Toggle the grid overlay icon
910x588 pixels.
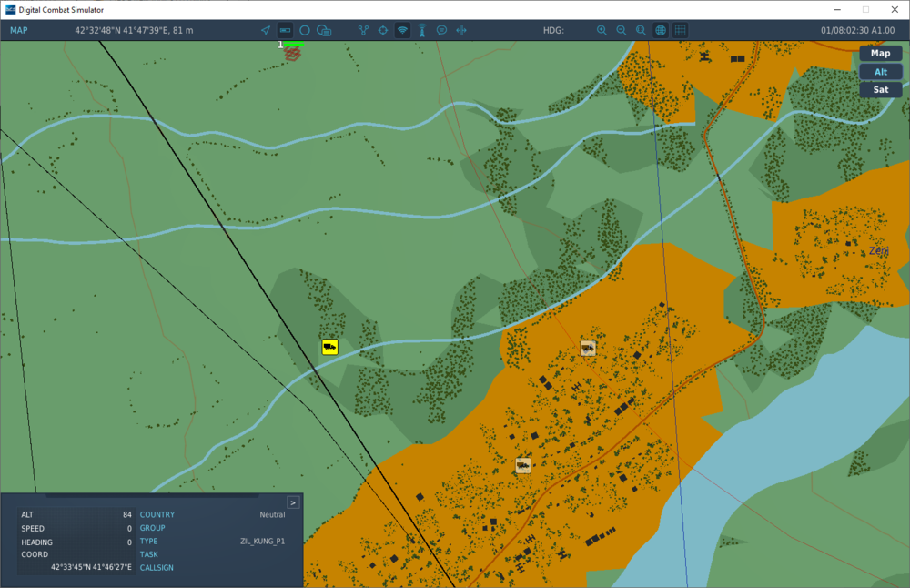point(680,30)
